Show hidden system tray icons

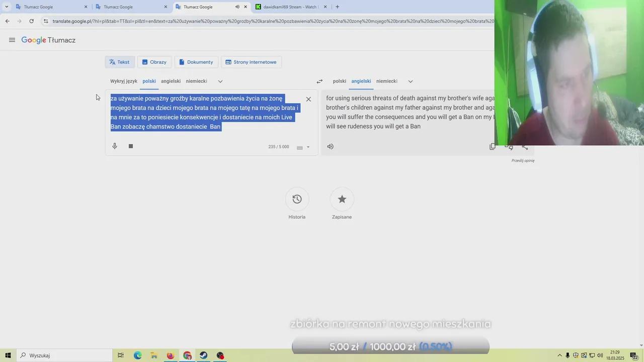(x=559, y=355)
